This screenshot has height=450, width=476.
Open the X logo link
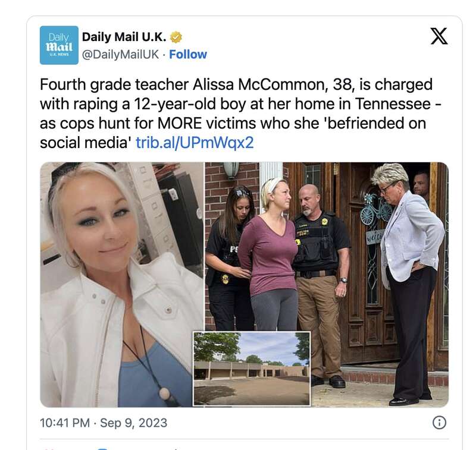[x=439, y=36]
